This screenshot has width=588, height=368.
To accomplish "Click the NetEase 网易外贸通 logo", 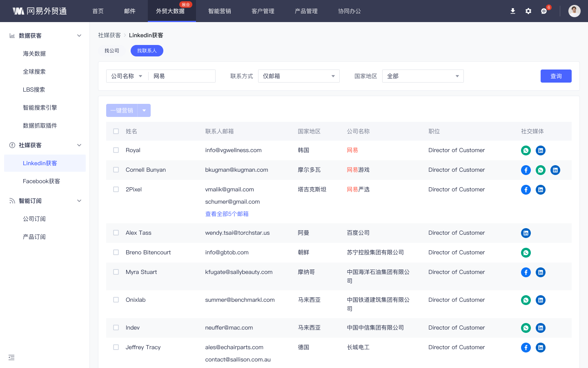I will (x=40, y=11).
